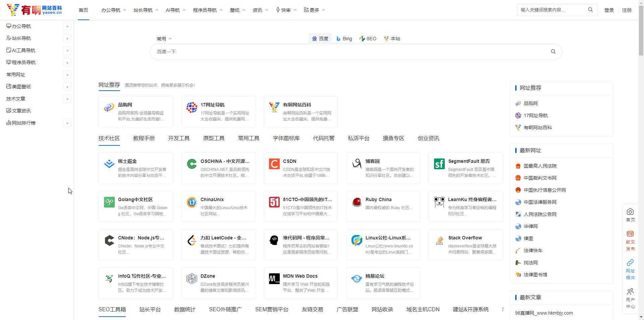Expand 网站排行榜 sidebar plus button
This screenshot has height=320, width=644.
(67, 123)
